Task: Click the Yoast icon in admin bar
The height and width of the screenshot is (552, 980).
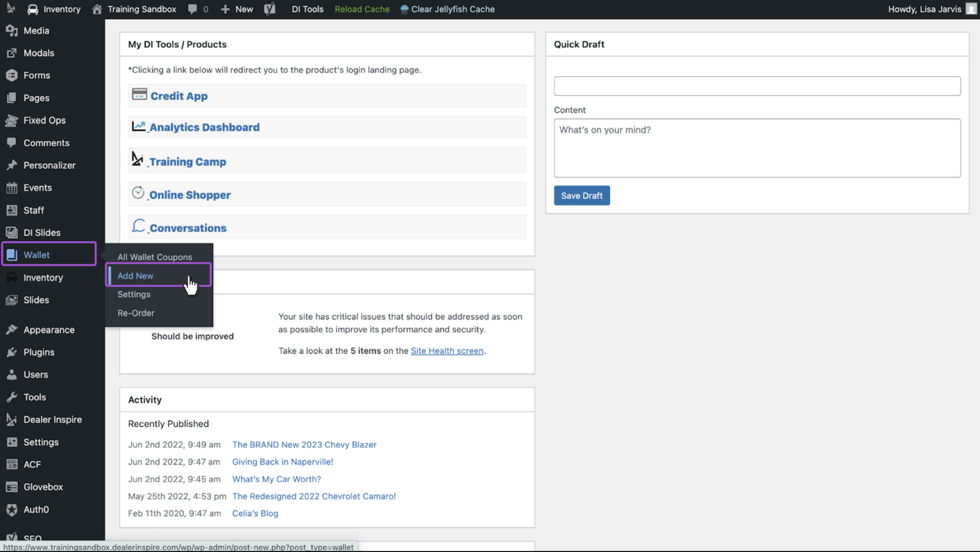Action: pyautogui.click(x=269, y=9)
